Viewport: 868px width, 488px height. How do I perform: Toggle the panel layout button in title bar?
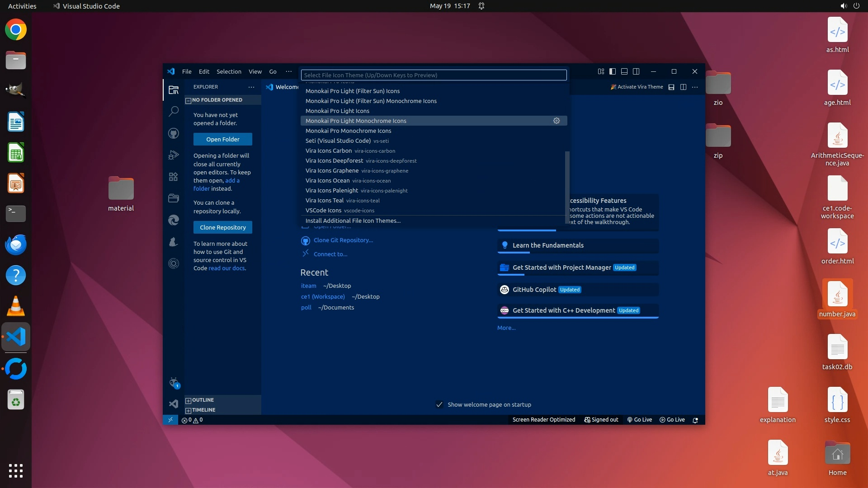click(624, 71)
